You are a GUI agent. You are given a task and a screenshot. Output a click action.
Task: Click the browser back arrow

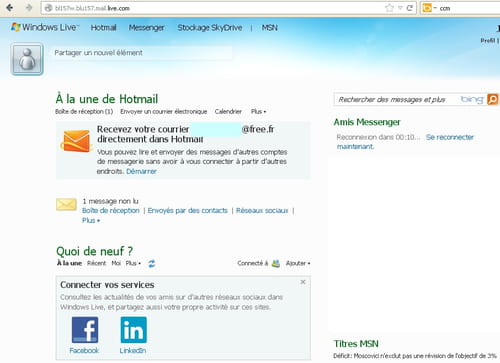click(x=10, y=8)
